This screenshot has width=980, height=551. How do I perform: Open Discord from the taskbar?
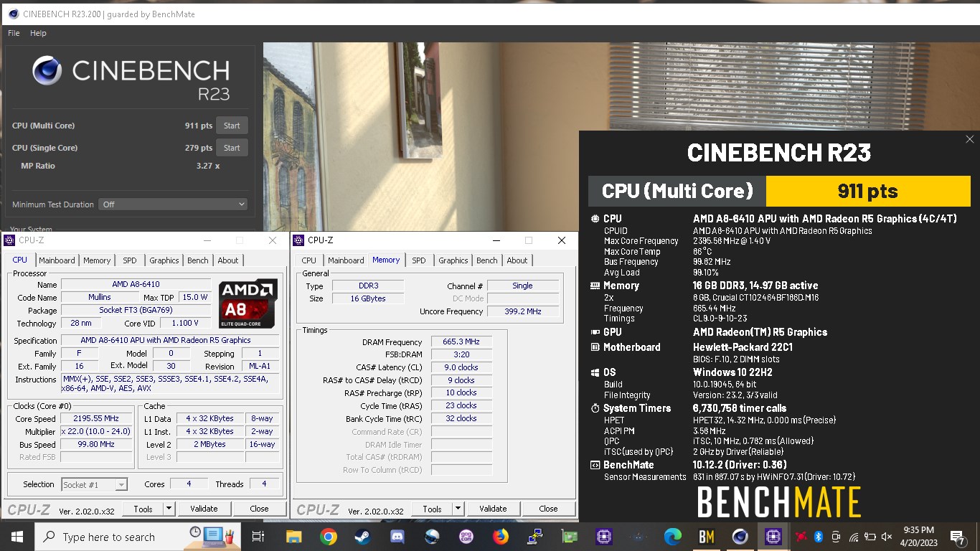(397, 537)
